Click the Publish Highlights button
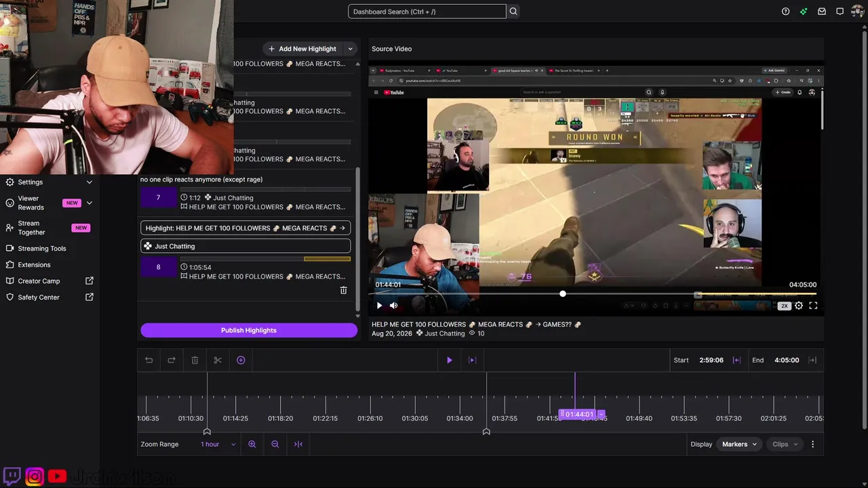The width and height of the screenshot is (868, 488). point(249,330)
